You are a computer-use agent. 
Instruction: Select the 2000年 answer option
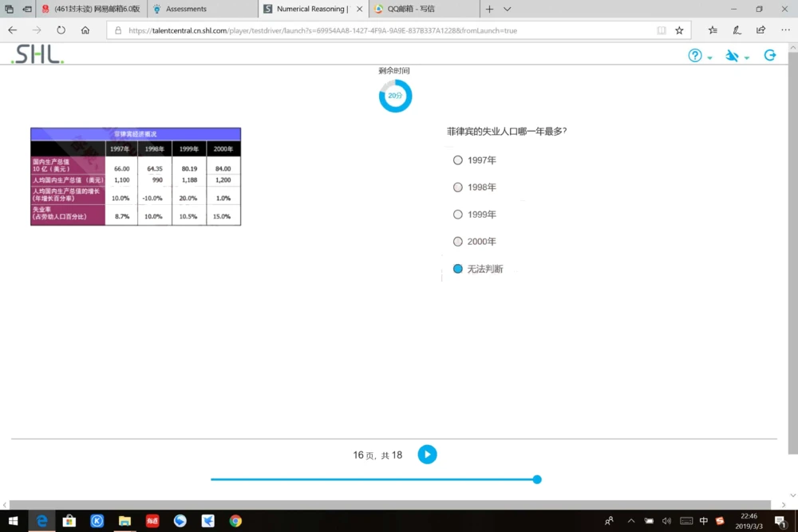(457, 241)
